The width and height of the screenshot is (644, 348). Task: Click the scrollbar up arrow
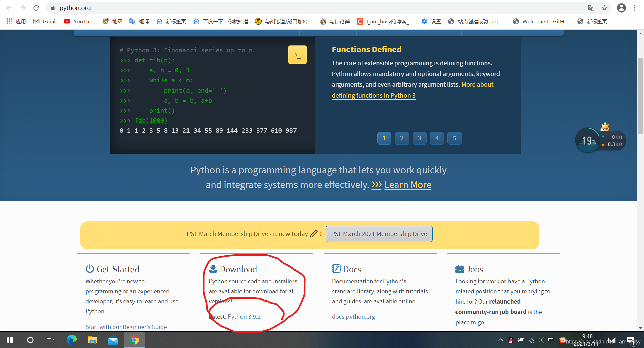click(640, 33)
